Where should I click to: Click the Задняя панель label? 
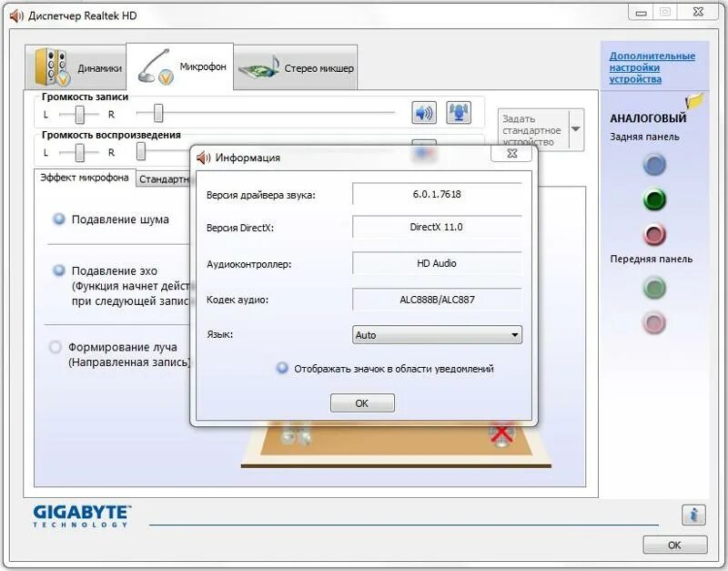644,138
